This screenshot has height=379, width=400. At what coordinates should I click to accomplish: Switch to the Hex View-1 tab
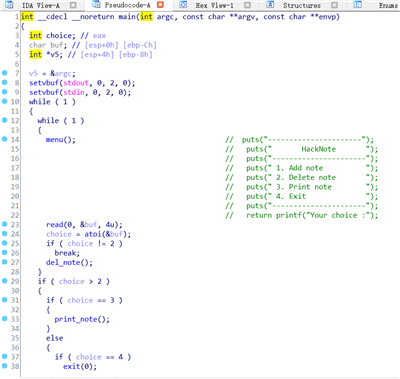(x=214, y=5)
